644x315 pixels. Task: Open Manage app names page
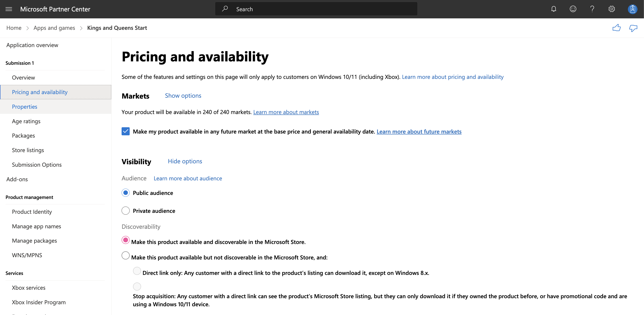(x=36, y=226)
